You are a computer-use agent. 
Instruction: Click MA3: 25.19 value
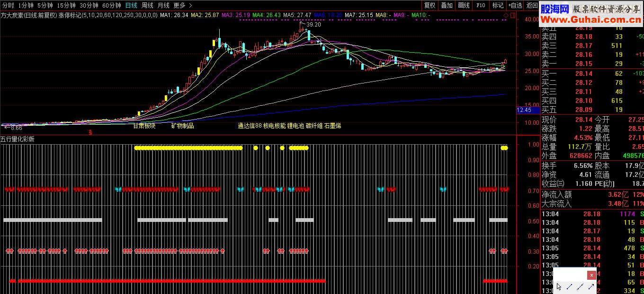[x=236, y=15]
